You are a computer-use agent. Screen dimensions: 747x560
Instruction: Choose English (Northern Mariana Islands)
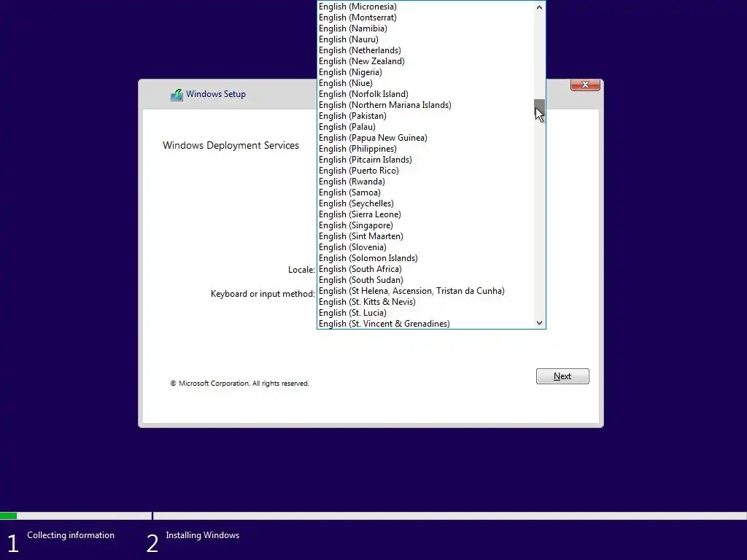tap(425, 105)
